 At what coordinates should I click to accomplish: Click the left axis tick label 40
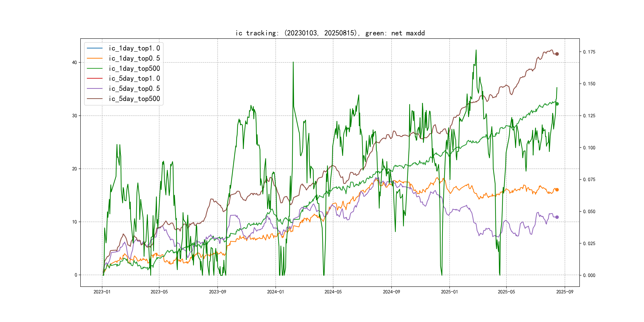(75, 62)
